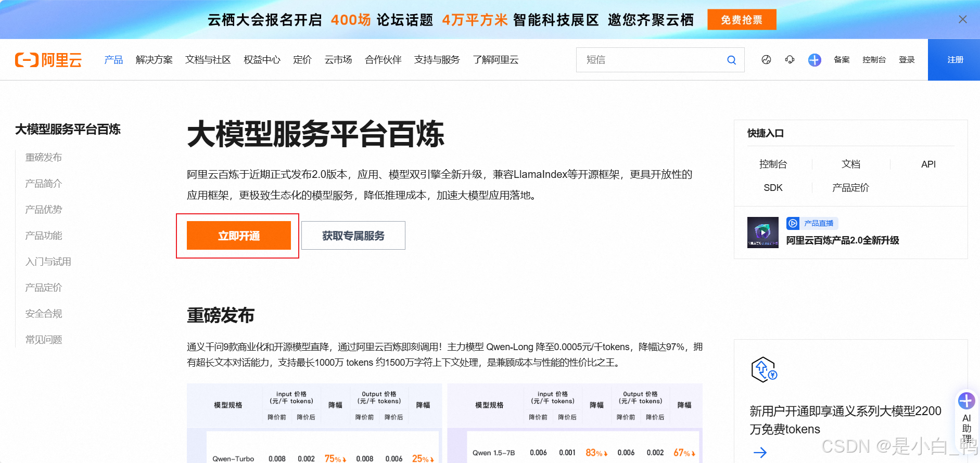Click the orange 立即开通 button
980x463 pixels.
(x=239, y=236)
